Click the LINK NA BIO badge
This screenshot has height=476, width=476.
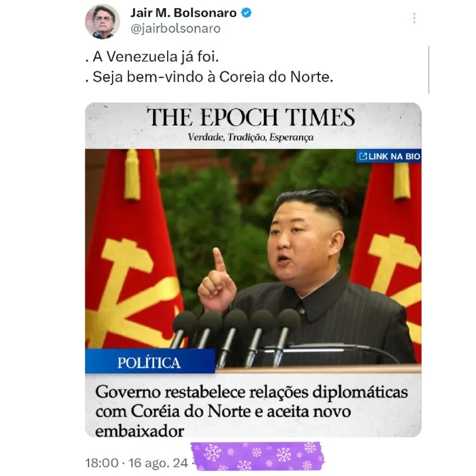point(389,156)
